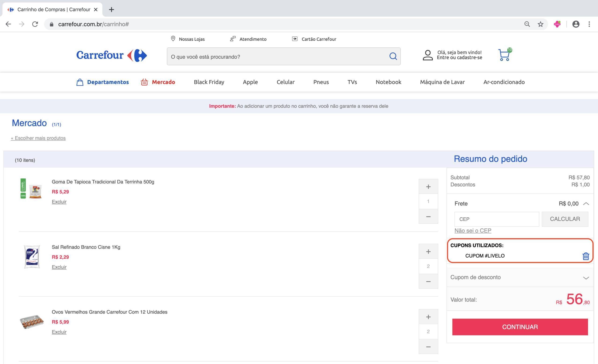Increase Ovos Vermelhos quantity with plus
The width and height of the screenshot is (598, 364).
point(428,317)
